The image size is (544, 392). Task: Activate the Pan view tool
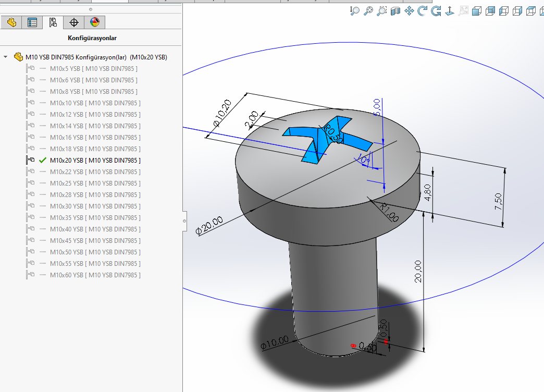409,11
